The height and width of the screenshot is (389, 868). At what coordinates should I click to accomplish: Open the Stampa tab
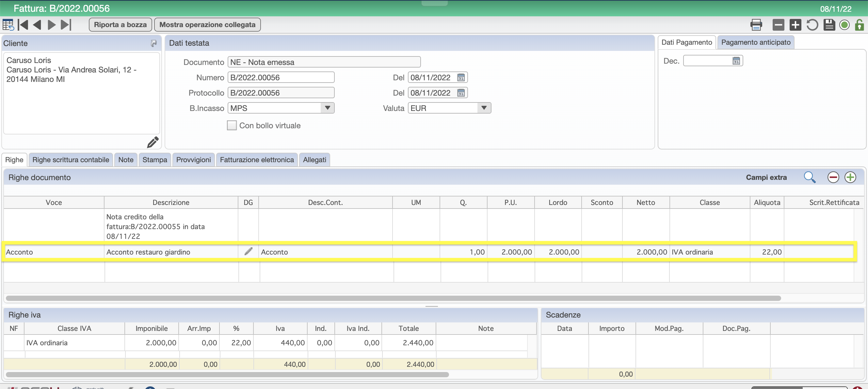click(x=155, y=160)
